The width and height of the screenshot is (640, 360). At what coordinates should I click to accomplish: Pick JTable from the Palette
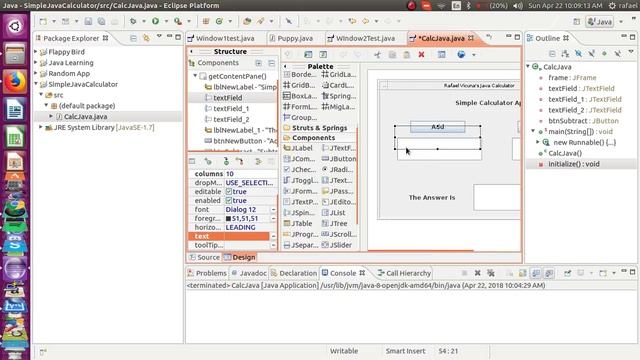coord(298,223)
